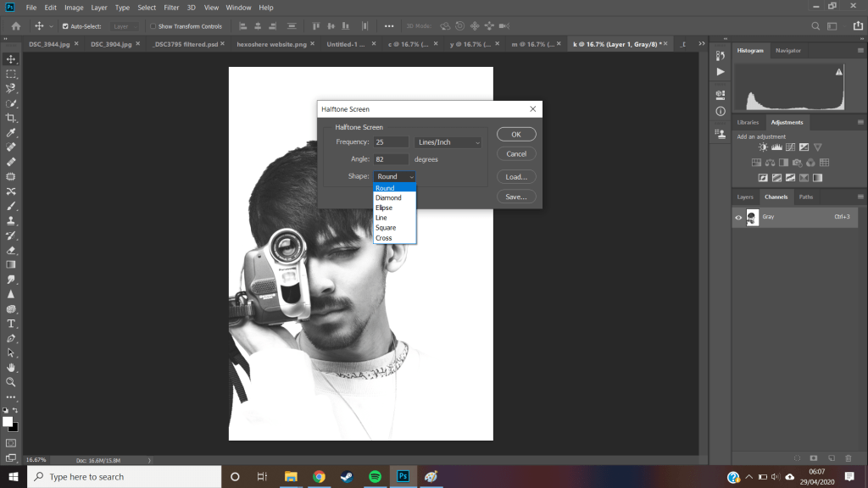Select the Clone Stamp tool
The width and height of the screenshot is (868, 488).
coord(11,220)
